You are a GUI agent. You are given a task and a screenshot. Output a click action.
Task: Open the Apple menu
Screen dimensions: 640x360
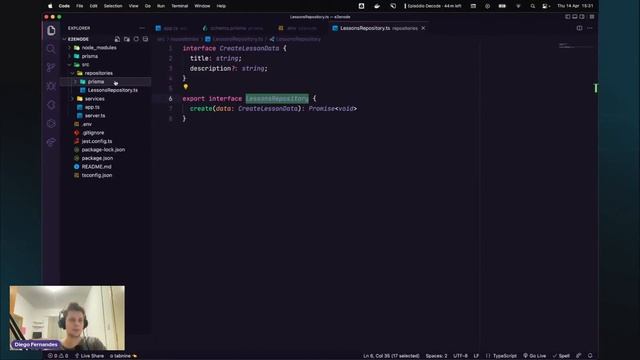(x=50, y=6)
